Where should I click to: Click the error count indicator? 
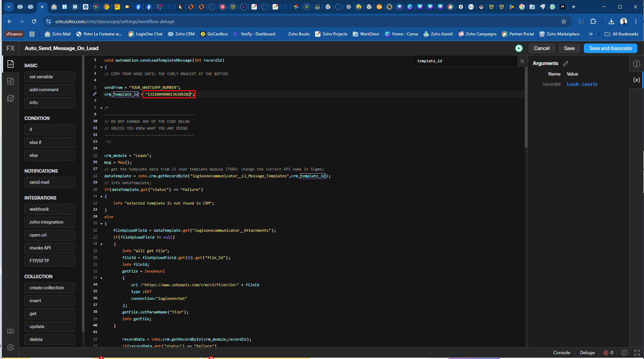coord(608,353)
